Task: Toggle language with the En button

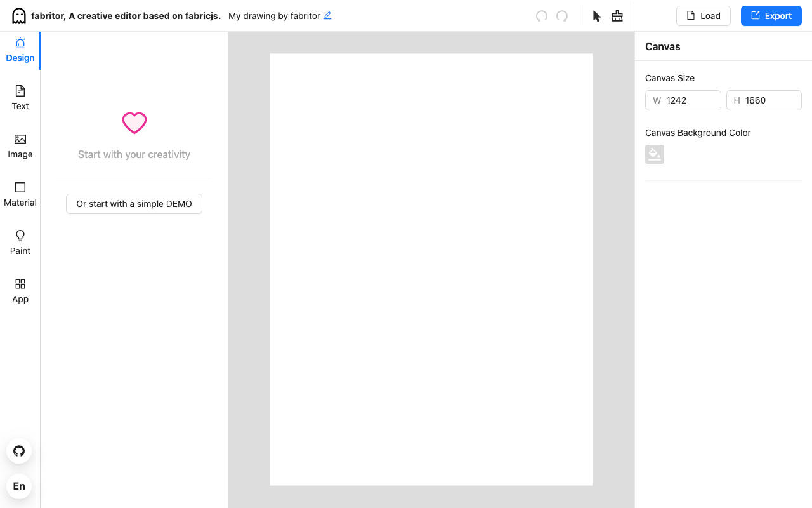Action: click(x=19, y=486)
